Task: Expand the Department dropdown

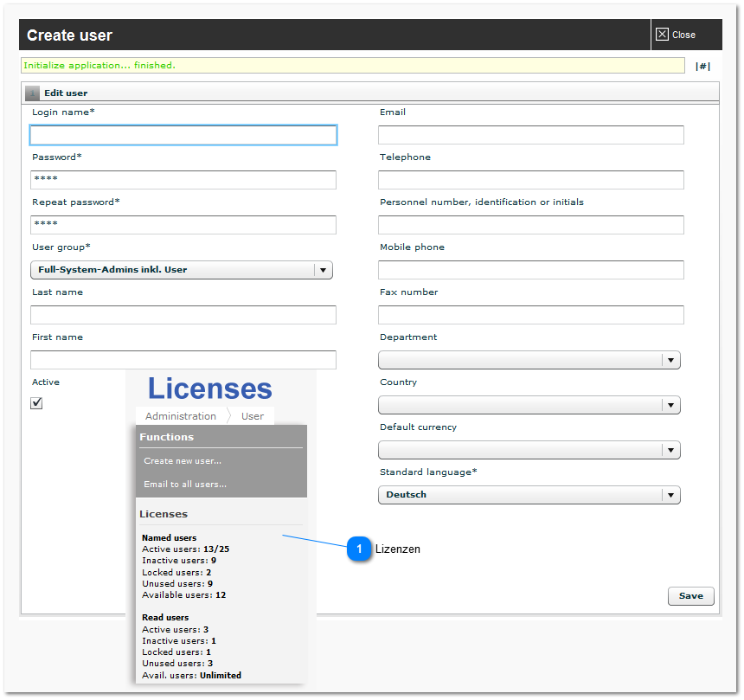Action: (529, 360)
